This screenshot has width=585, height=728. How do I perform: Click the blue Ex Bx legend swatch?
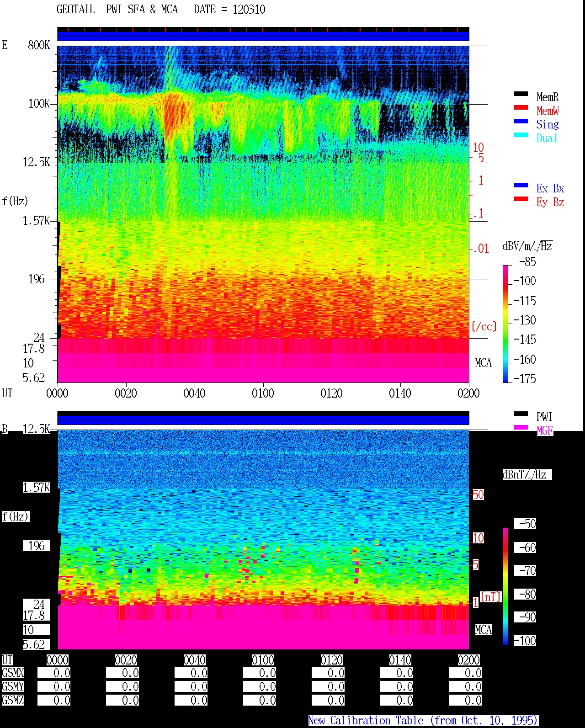point(521,186)
